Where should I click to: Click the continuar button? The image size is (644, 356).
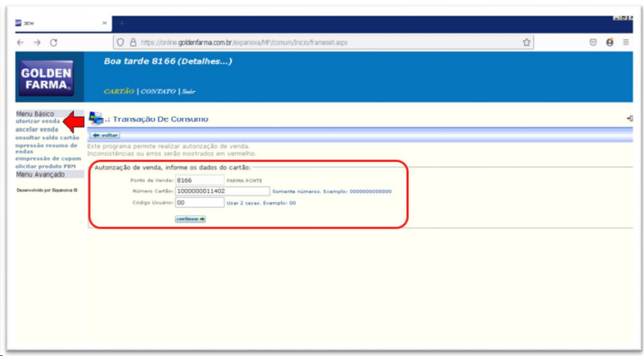click(191, 219)
